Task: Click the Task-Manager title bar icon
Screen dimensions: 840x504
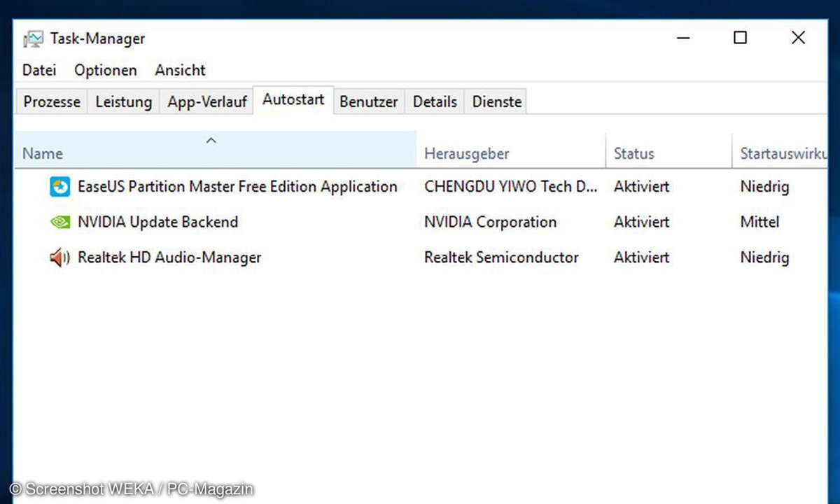Action: pos(33,38)
